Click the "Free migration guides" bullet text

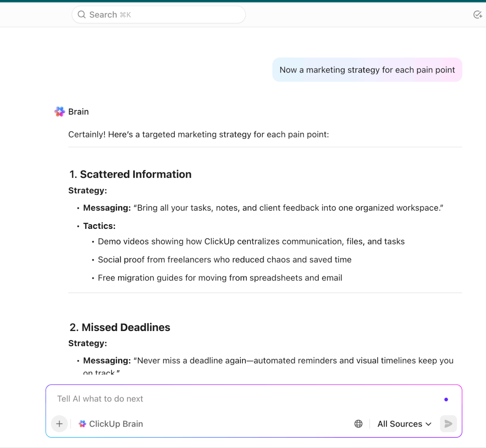(x=220, y=278)
